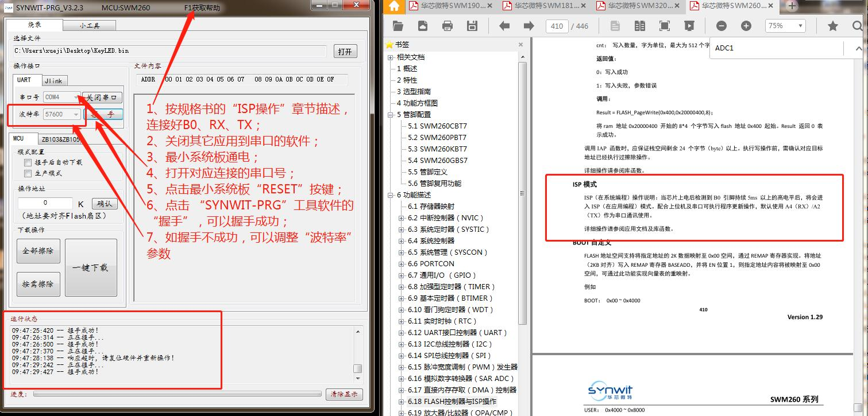Click the 关闭串口 button
This screenshot has height=416, width=868.
click(102, 97)
